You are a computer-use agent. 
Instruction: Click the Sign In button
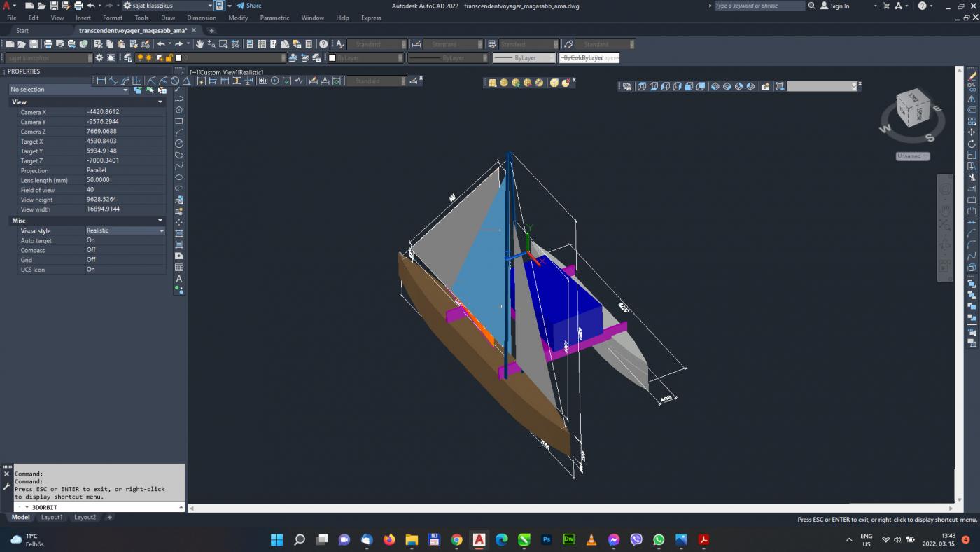834,6
